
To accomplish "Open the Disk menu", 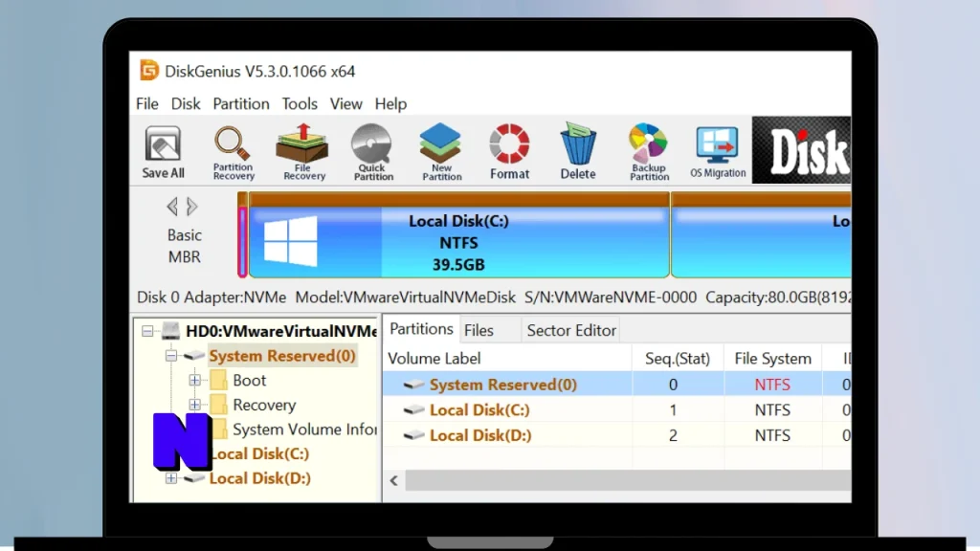I will [x=186, y=103].
